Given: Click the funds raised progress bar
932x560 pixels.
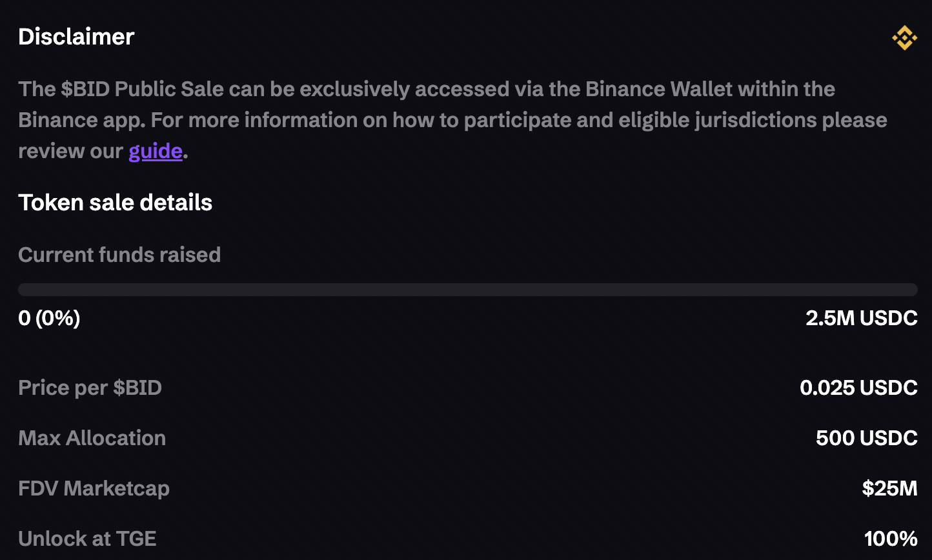Looking at the screenshot, I should pyautogui.click(x=467, y=289).
